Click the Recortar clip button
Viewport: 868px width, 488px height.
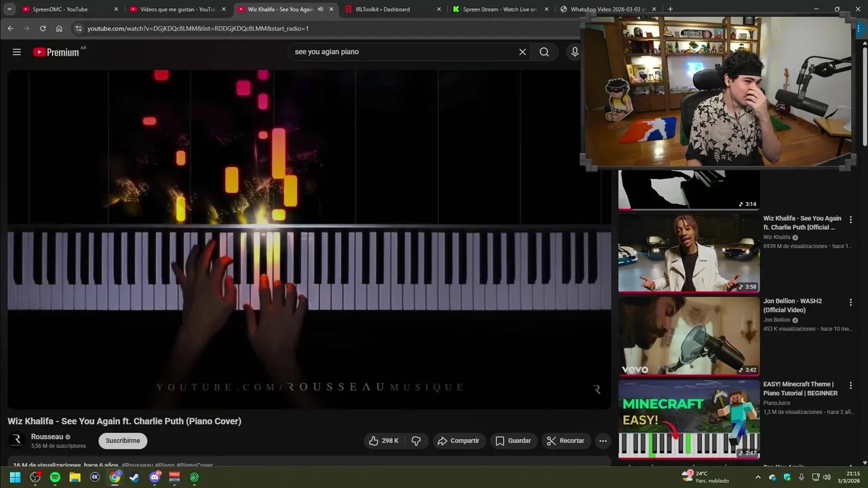pyautogui.click(x=566, y=441)
